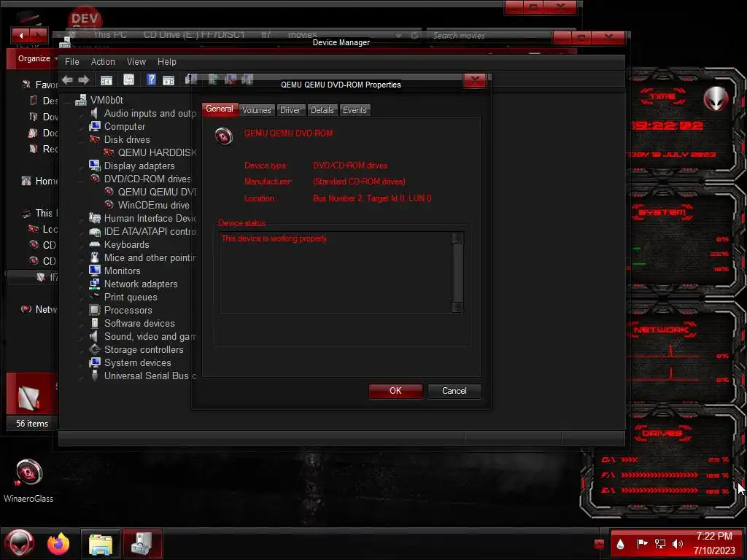Viewport: 747px width, 560px height.
Task: Open the File menu in Device Manager
Action: click(x=72, y=62)
